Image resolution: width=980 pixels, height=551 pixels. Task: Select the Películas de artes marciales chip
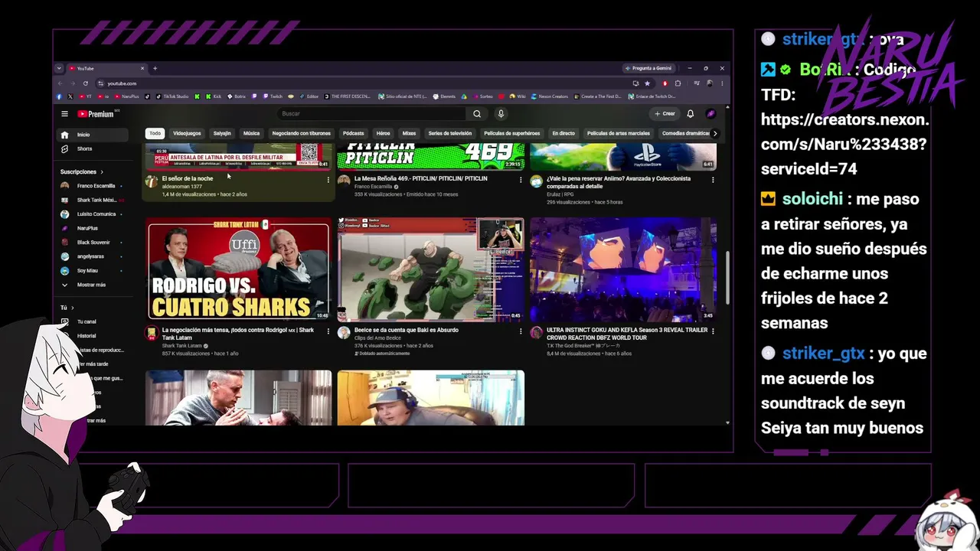619,133
